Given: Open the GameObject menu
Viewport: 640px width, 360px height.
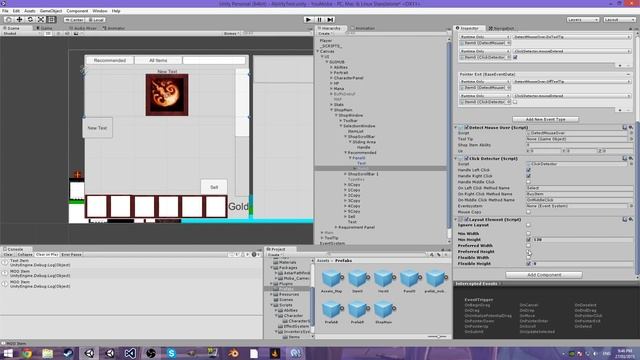Looking at the screenshot, I should pyautogui.click(x=51, y=11).
